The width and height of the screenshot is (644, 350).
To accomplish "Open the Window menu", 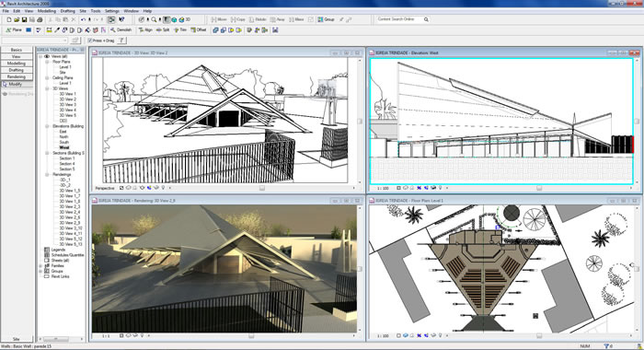I will coord(131,11).
